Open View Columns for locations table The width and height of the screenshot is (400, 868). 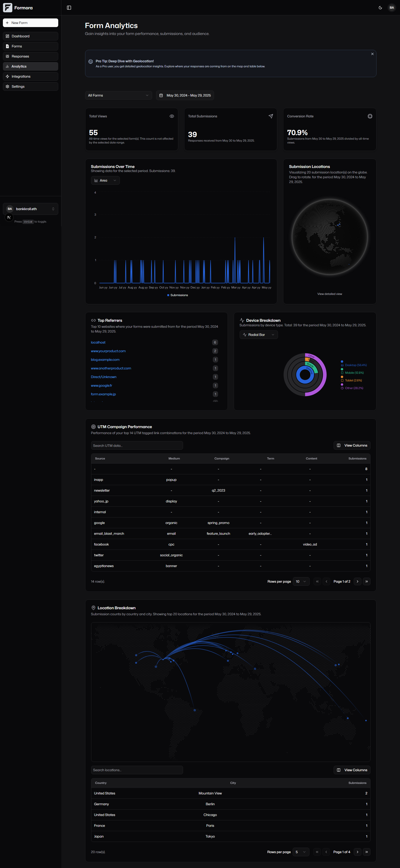[352, 770]
